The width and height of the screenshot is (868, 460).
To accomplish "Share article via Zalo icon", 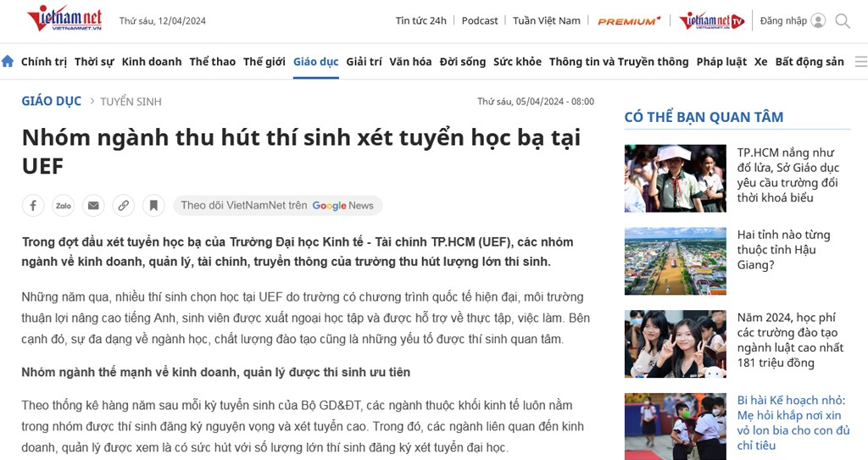I will [63, 205].
